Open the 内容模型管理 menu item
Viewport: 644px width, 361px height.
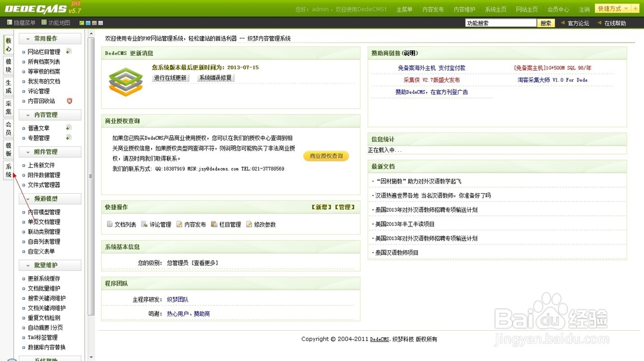44,212
